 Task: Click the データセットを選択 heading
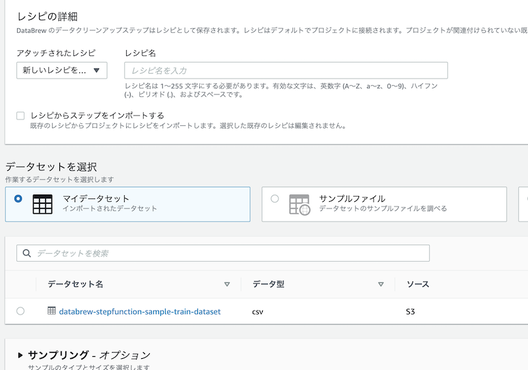pos(52,167)
